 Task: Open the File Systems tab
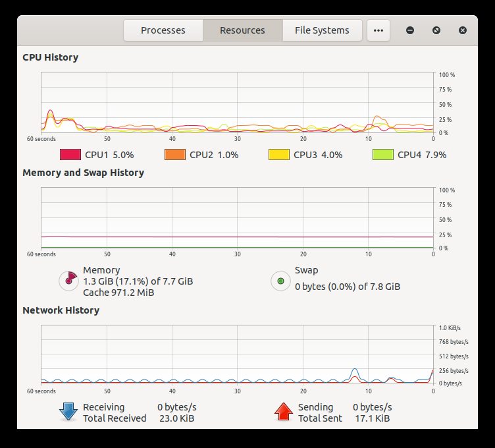point(322,30)
